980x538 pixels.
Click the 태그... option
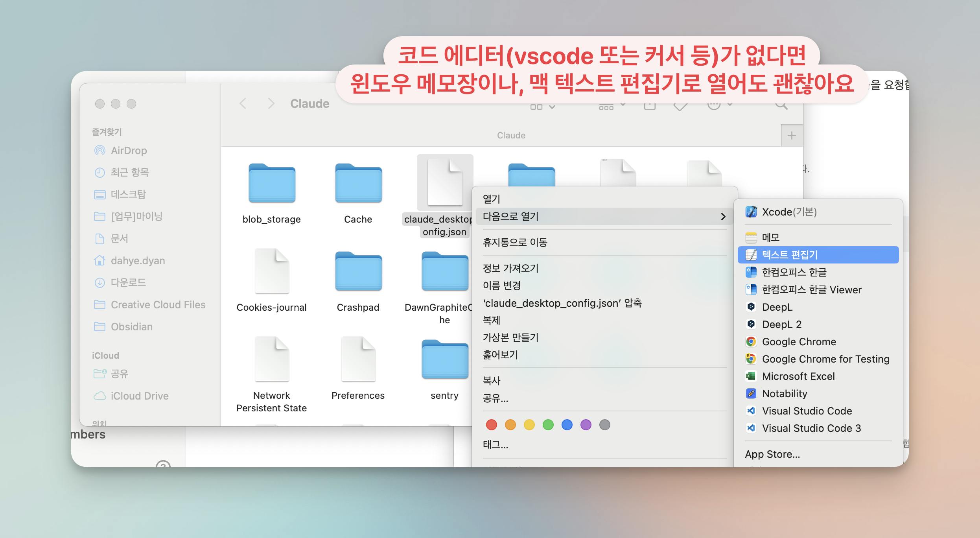coord(496,445)
